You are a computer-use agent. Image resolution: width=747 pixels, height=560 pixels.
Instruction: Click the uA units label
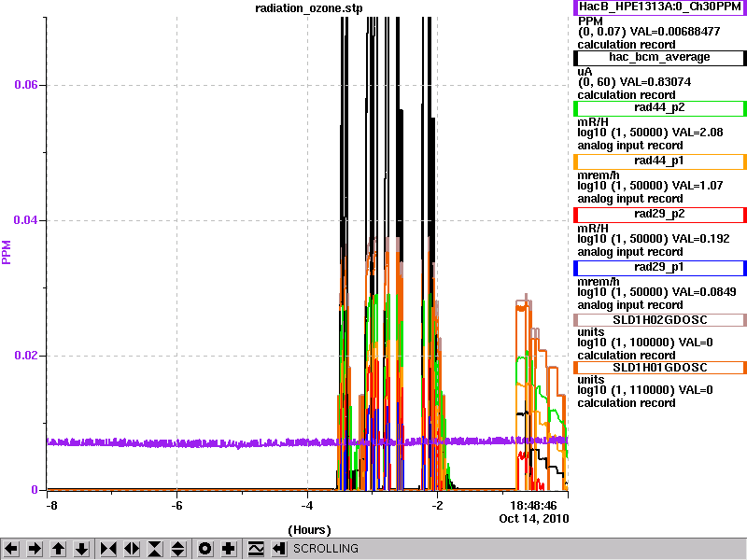(x=585, y=72)
